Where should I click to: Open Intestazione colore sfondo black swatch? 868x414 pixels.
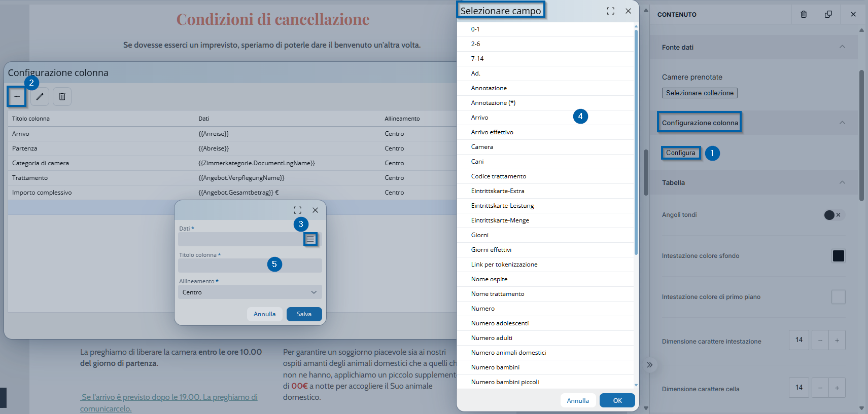838,256
